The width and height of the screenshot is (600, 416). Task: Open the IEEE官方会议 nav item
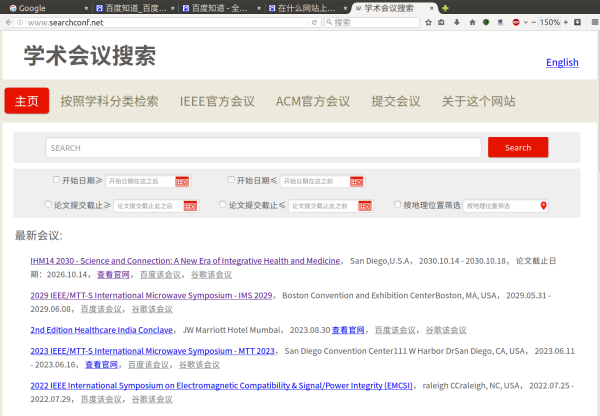coord(217,101)
